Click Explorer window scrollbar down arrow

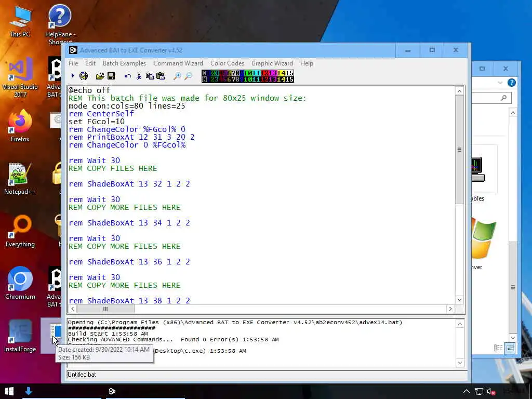click(x=513, y=338)
